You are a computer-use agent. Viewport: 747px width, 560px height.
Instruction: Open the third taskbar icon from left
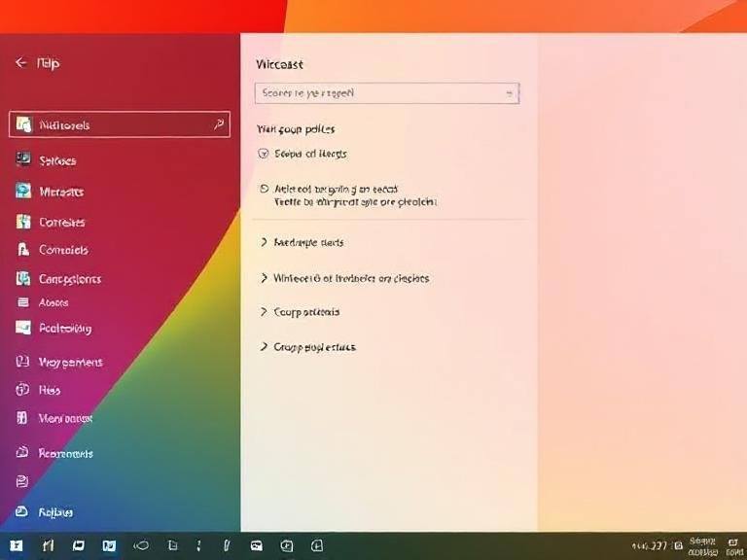pos(78,545)
